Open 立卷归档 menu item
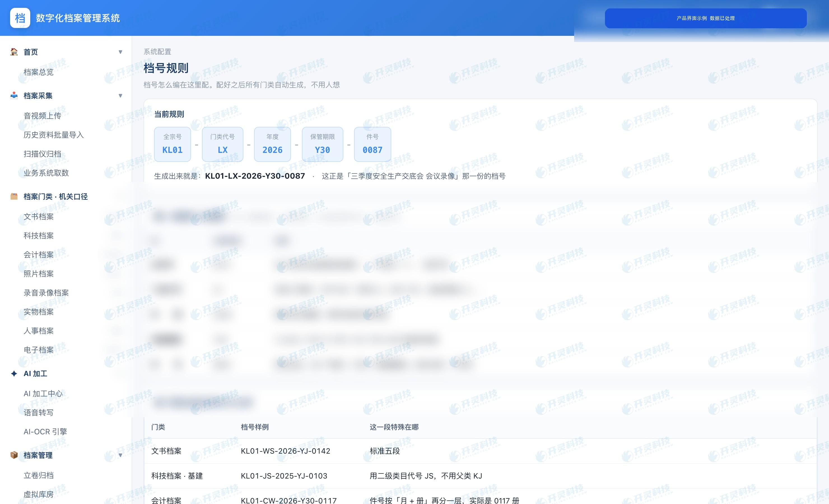The height and width of the screenshot is (504, 829). 39,475
